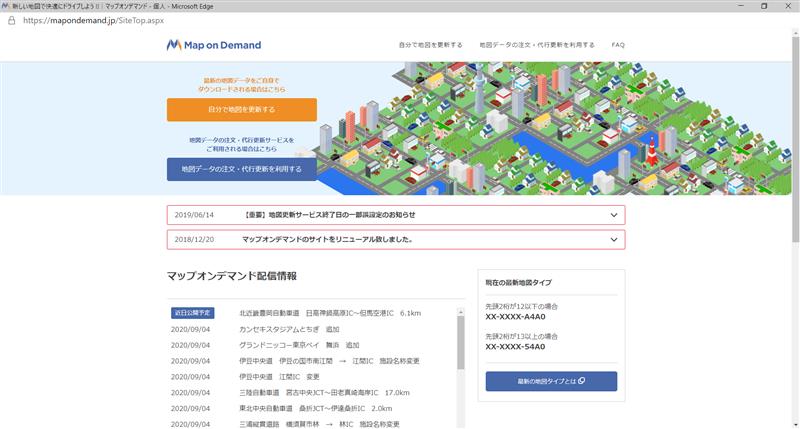Select the カンセキスタジアムとちぎ 追加 entry
Image resolution: width=800 pixels, height=429 pixels.
click(289, 330)
